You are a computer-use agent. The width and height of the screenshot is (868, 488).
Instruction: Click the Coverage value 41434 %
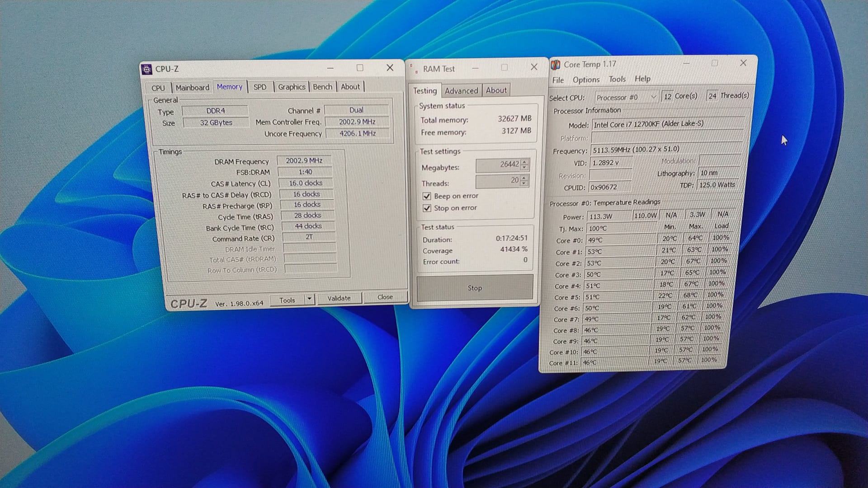514,249
